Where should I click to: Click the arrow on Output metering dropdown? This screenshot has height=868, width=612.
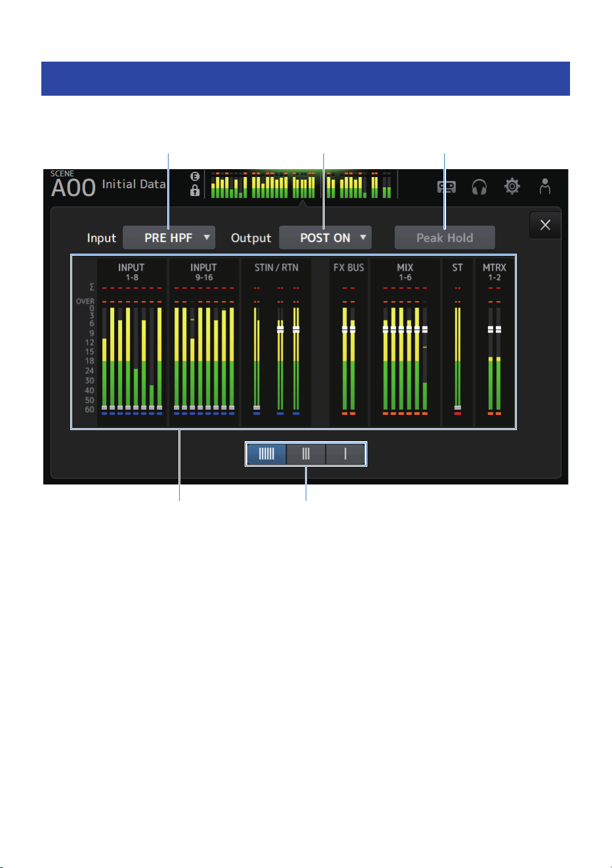tap(363, 237)
